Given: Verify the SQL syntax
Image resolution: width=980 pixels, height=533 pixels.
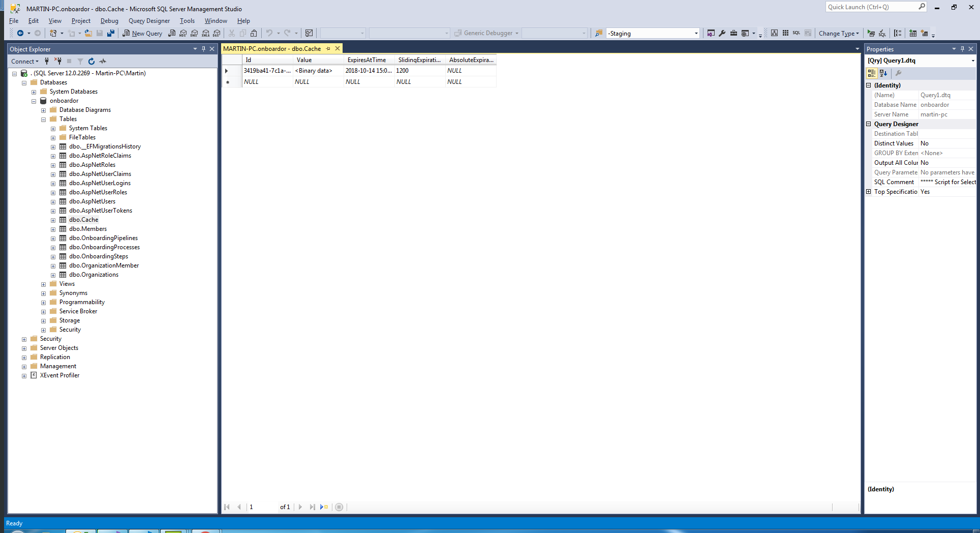Looking at the screenshot, I should click(882, 33).
